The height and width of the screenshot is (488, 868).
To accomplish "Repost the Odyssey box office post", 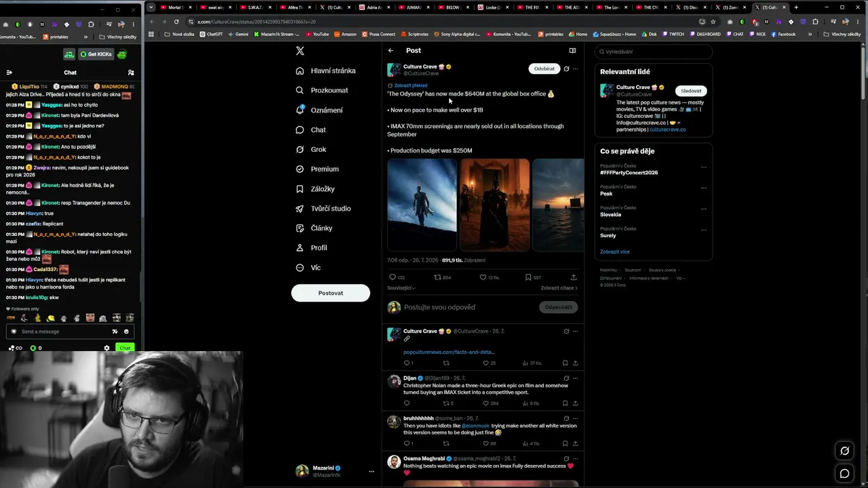I will pyautogui.click(x=437, y=277).
